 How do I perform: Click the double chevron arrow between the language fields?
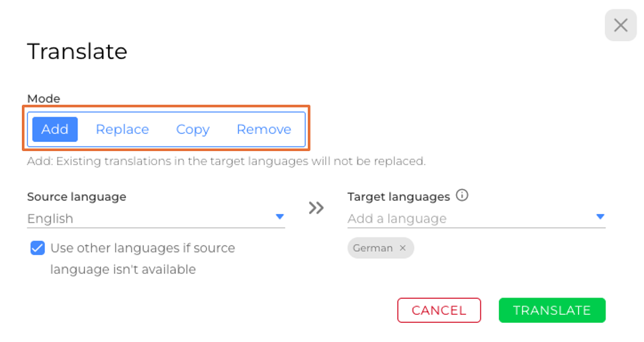pyautogui.click(x=316, y=208)
